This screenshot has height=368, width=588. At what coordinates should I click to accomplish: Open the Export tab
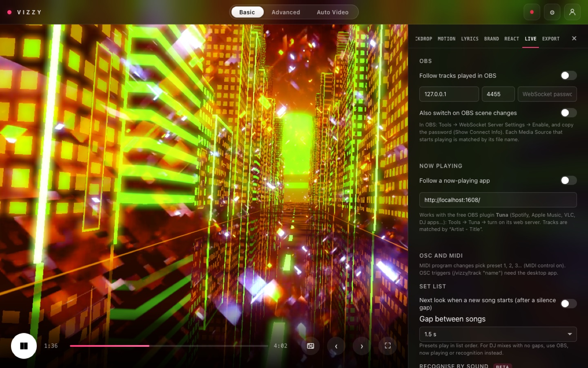point(551,39)
